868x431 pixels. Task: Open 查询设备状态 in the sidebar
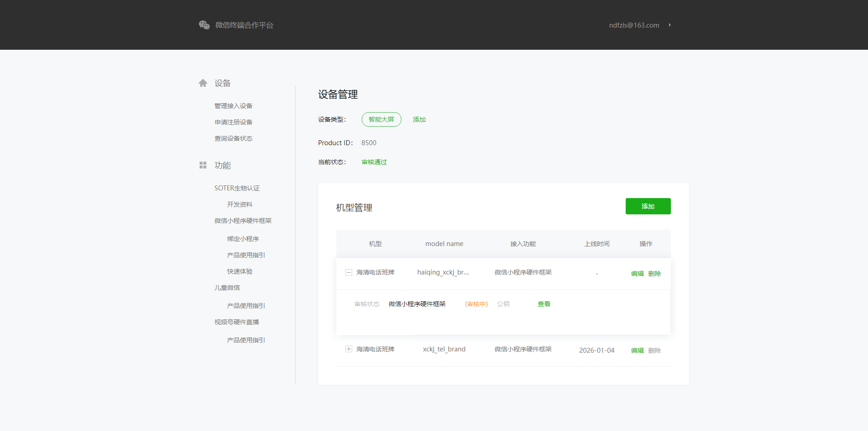coord(233,138)
